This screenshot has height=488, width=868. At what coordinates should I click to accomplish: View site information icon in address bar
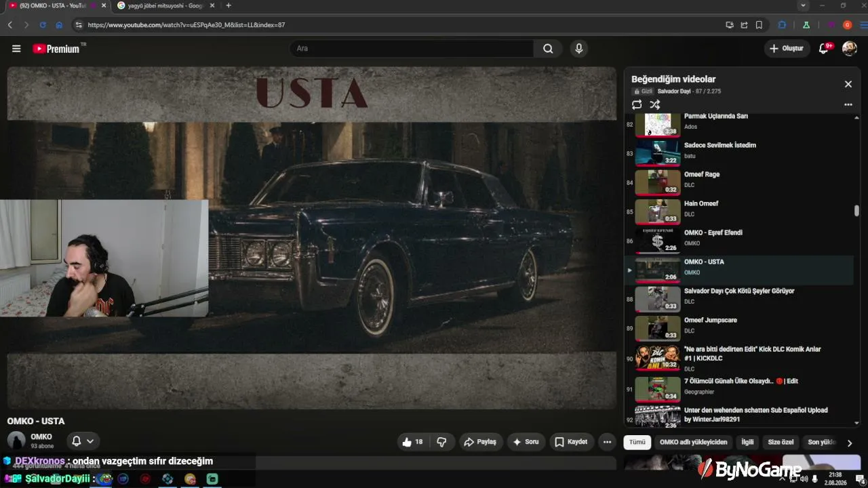click(x=79, y=25)
